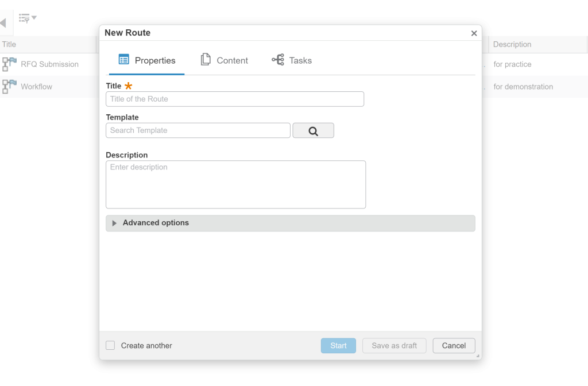Expand the Advanced options section
588x386 pixels.
290,223
